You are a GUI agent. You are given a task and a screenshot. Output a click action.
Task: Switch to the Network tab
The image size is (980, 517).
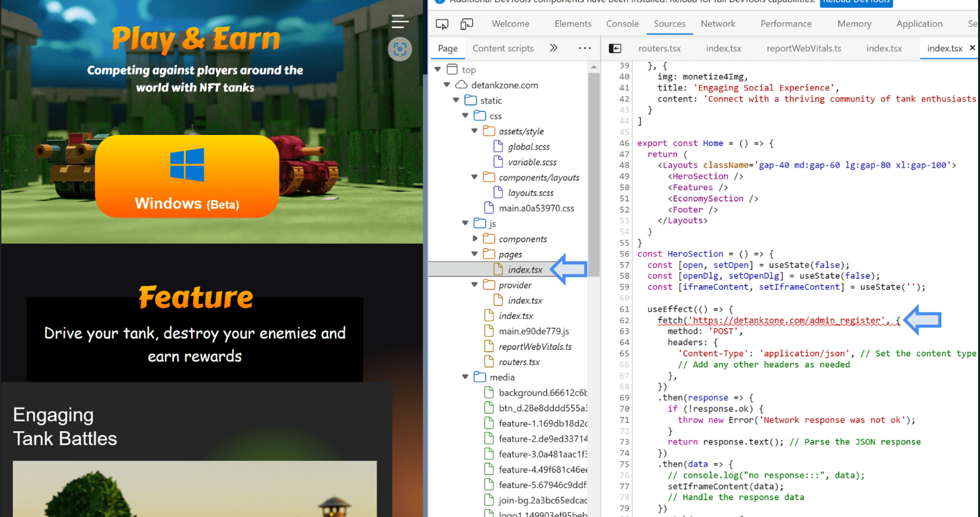(717, 24)
